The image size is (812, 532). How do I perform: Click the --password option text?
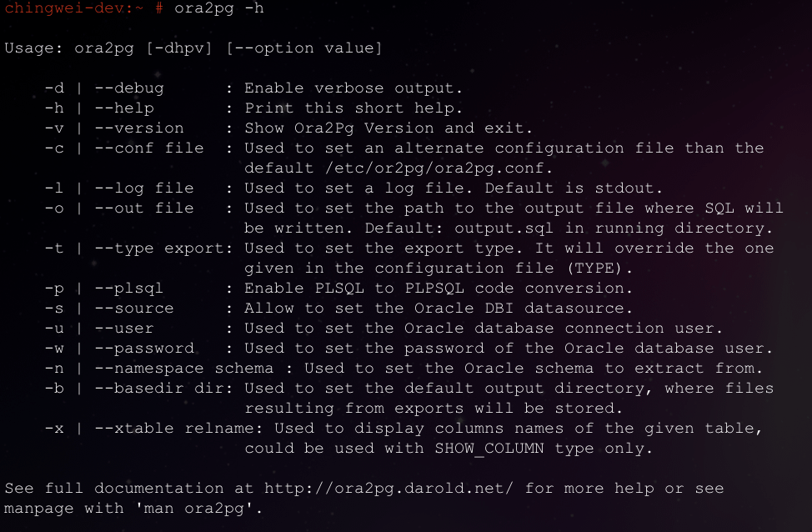pos(144,349)
